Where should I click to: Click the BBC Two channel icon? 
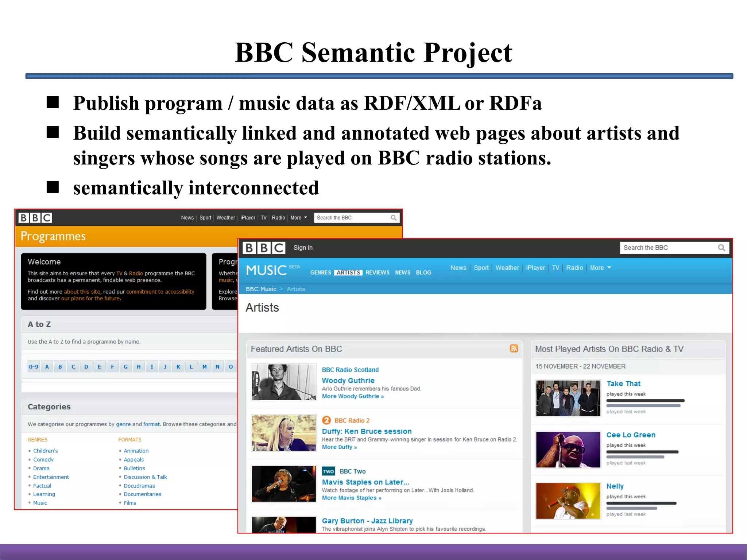(328, 471)
